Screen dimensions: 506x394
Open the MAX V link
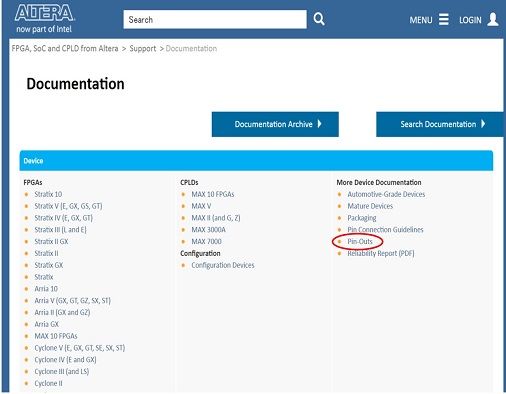point(201,206)
